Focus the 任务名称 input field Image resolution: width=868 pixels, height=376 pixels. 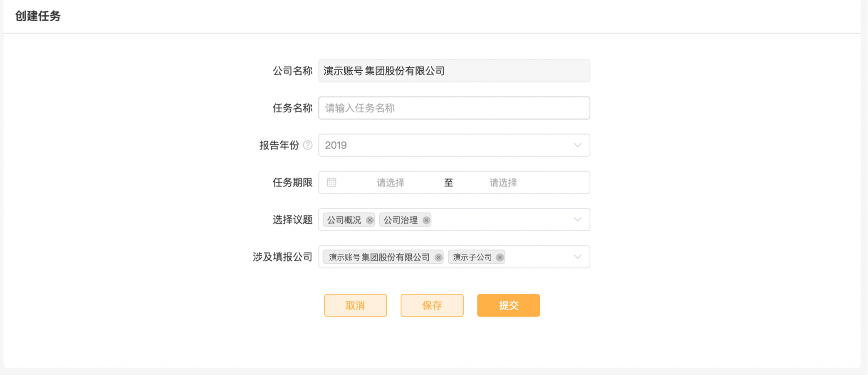click(454, 108)
